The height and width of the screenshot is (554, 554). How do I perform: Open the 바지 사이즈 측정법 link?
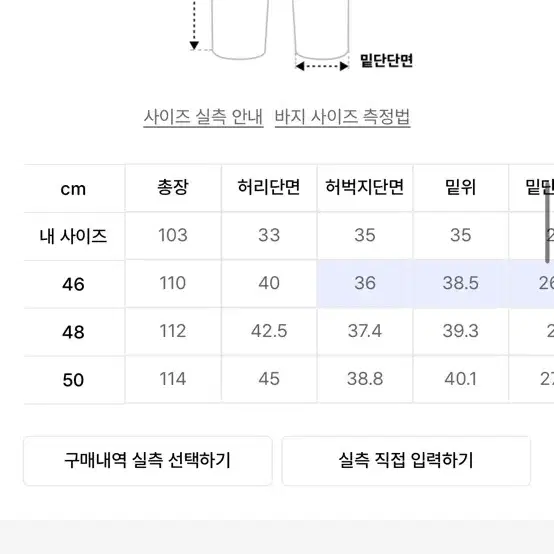tap(342, 117)
